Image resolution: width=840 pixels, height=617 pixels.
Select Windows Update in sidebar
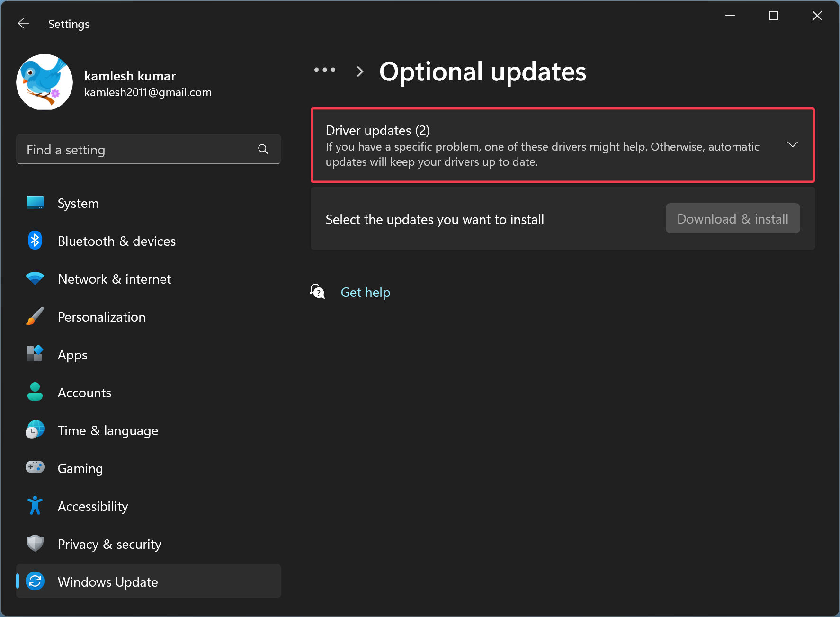pos(148,581)
